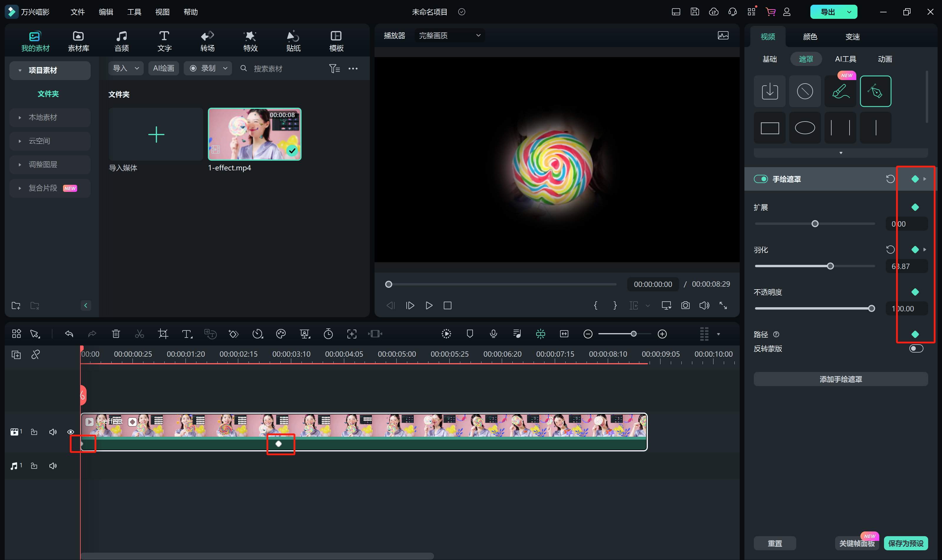Screen dimensions: 942x560
Task: Click the split scissors icon
Action: click(x=139, y=334)
